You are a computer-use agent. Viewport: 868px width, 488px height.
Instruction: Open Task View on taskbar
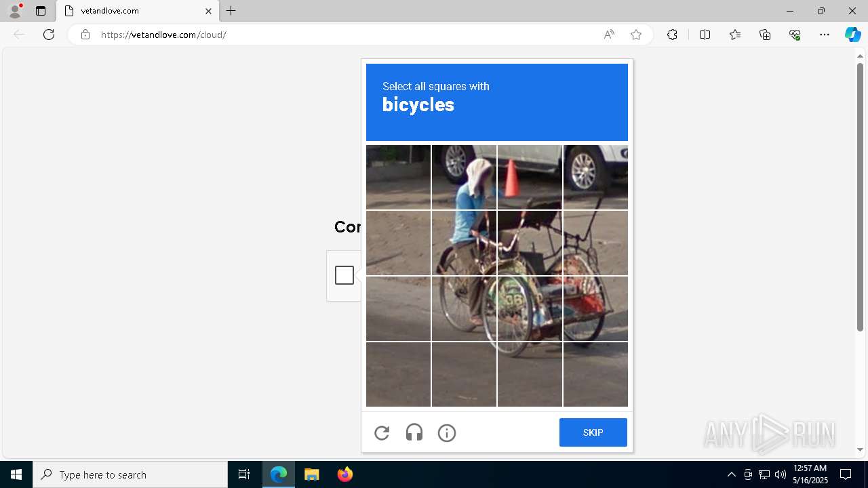click(x=244, y=474)
